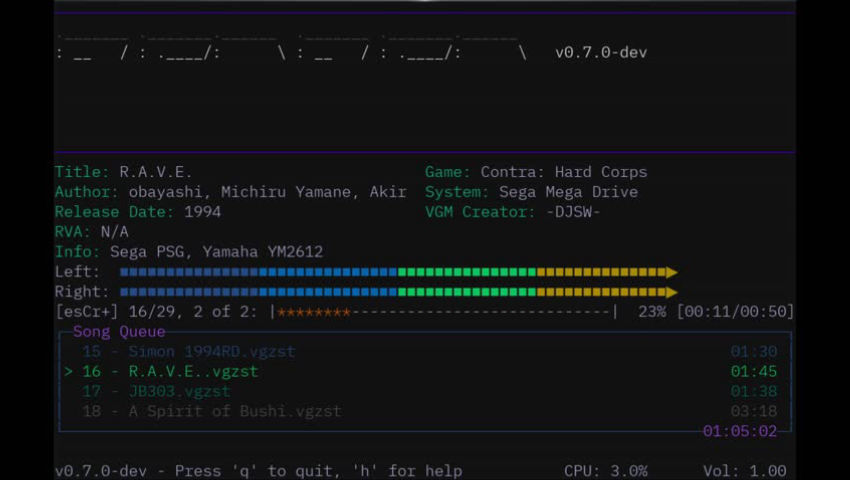This screenshot has width=850, height=480.
Task: Click the 23% progress percentage
Action: click(652, 312)
